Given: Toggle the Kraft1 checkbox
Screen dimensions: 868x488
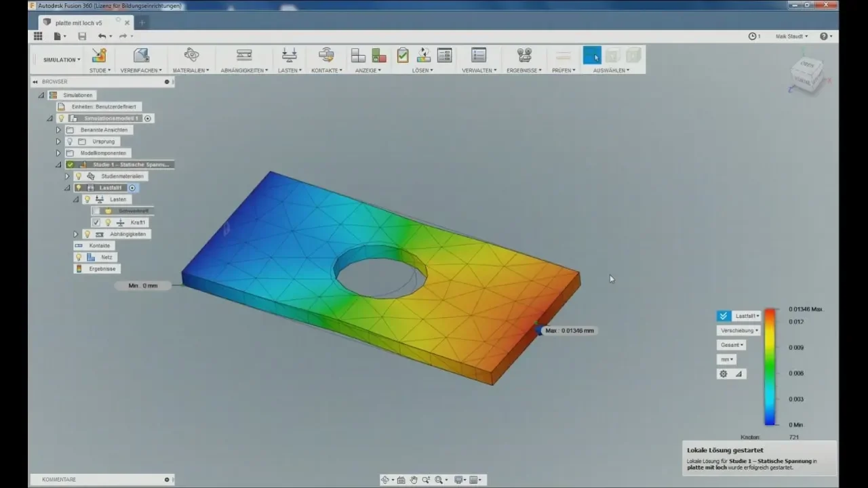Looking at the screenshot, I should [x=96, y=222].
